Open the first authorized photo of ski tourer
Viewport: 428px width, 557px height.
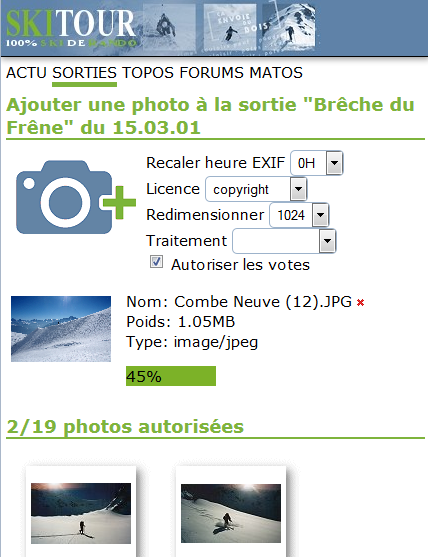click(81, 513)
